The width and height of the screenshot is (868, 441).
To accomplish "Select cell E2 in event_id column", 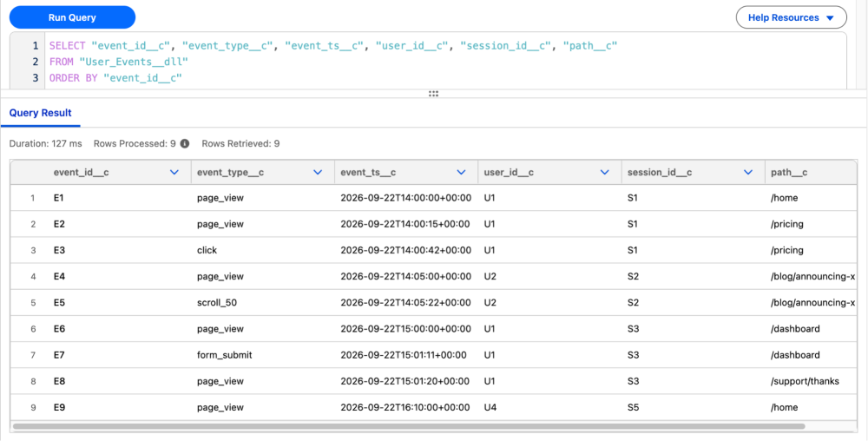I will coord(58,224).
